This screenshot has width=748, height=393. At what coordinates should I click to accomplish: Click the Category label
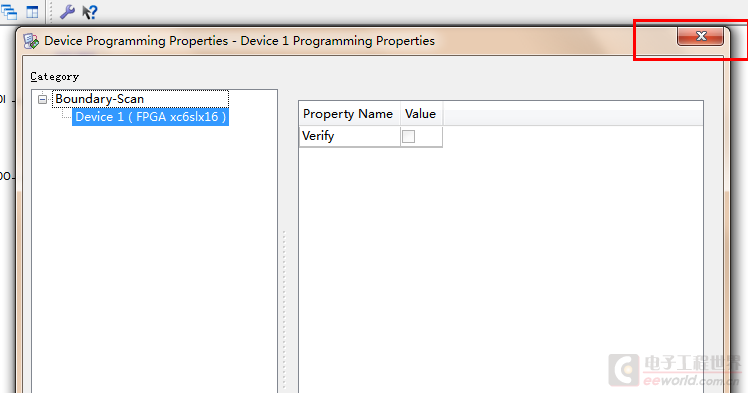click(x=54, y=77)
